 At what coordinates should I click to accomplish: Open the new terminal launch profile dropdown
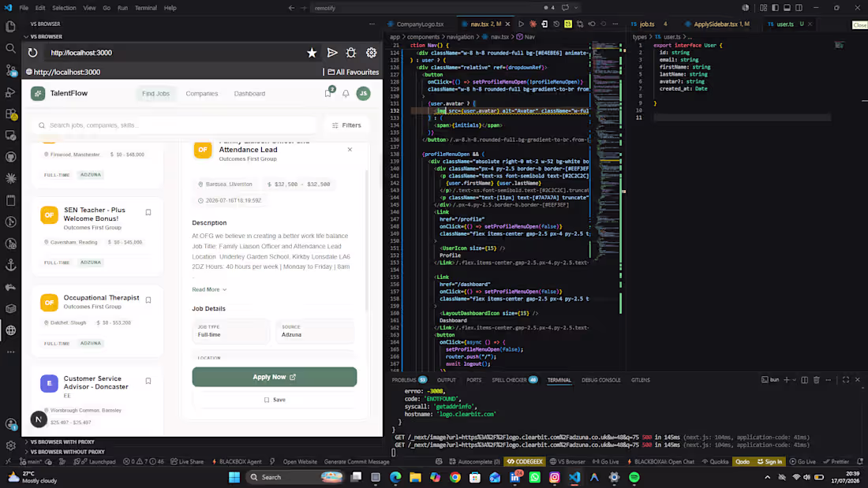pyautogui.click(x=795, y=380)
